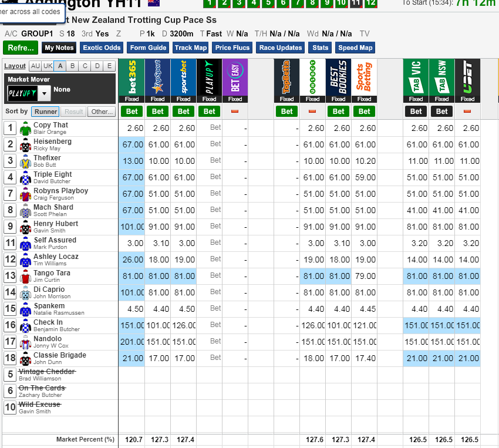Screen dimensions: 499x448
Task: Click the Best Bookies logo
Action: point(338,77)
